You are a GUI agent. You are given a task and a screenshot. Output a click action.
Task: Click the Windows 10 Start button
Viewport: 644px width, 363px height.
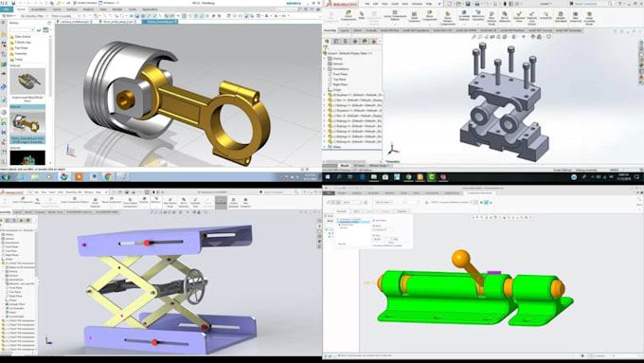[328, 177]
